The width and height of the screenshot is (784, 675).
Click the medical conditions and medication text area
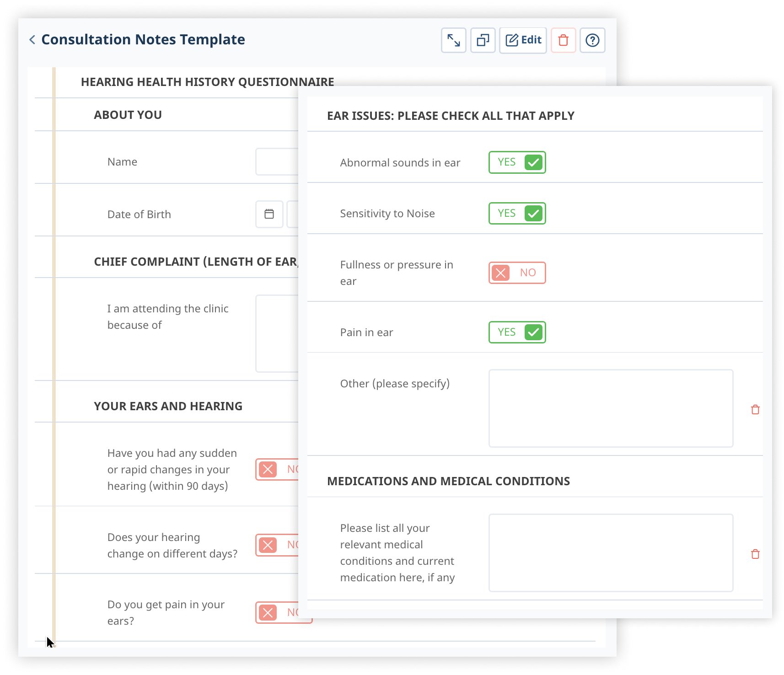point(611,553)
